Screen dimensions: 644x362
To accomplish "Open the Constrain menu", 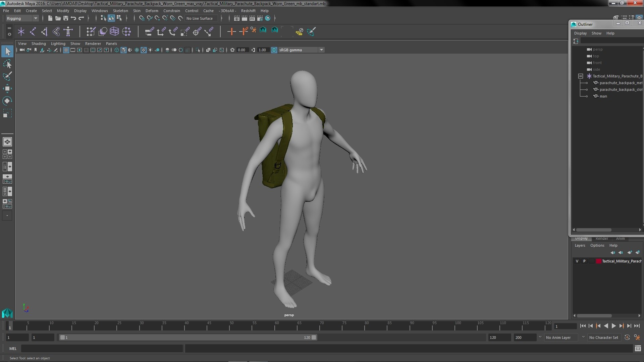I will (x=171, y=11).
